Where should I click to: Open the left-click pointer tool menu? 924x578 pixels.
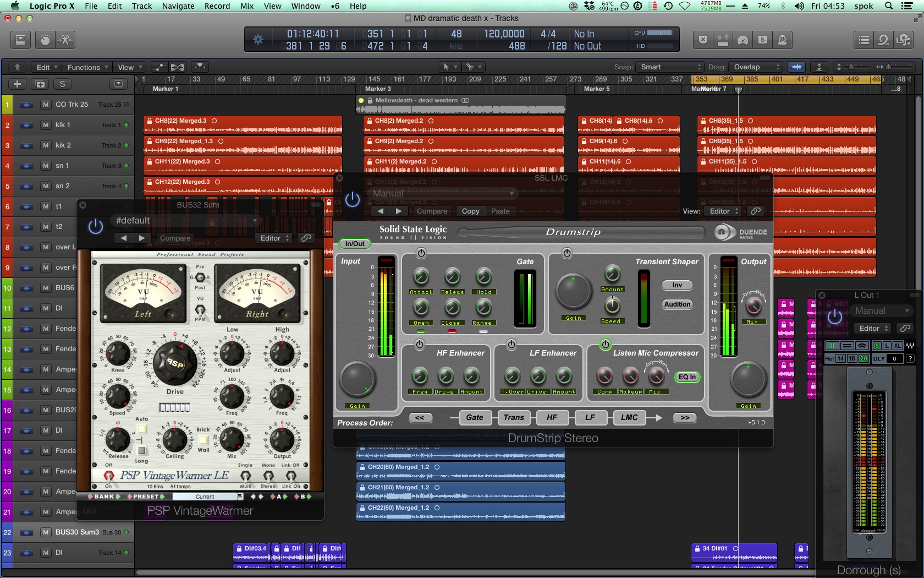450,67
